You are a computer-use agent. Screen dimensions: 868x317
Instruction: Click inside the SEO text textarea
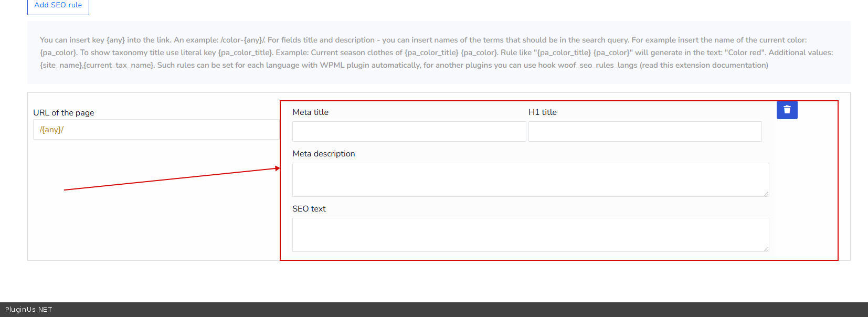pyautogui.click(x=530, y=235)
